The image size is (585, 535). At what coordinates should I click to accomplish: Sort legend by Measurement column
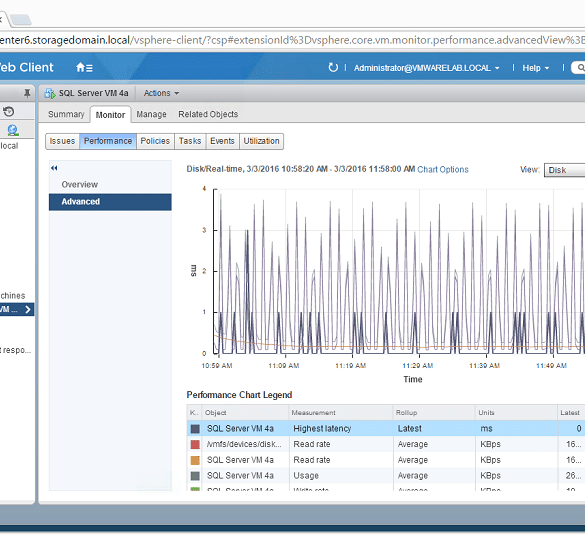pos(341,413)
